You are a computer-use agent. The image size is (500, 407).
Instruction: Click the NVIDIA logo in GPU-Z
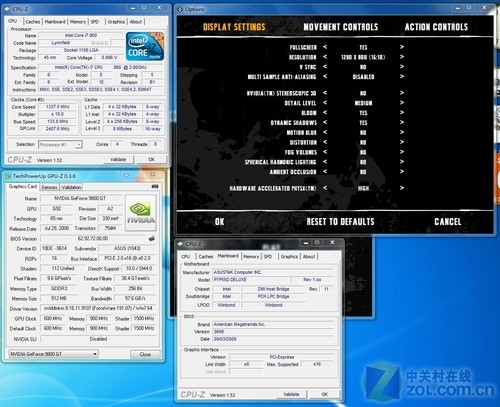[x=141, y=213]
